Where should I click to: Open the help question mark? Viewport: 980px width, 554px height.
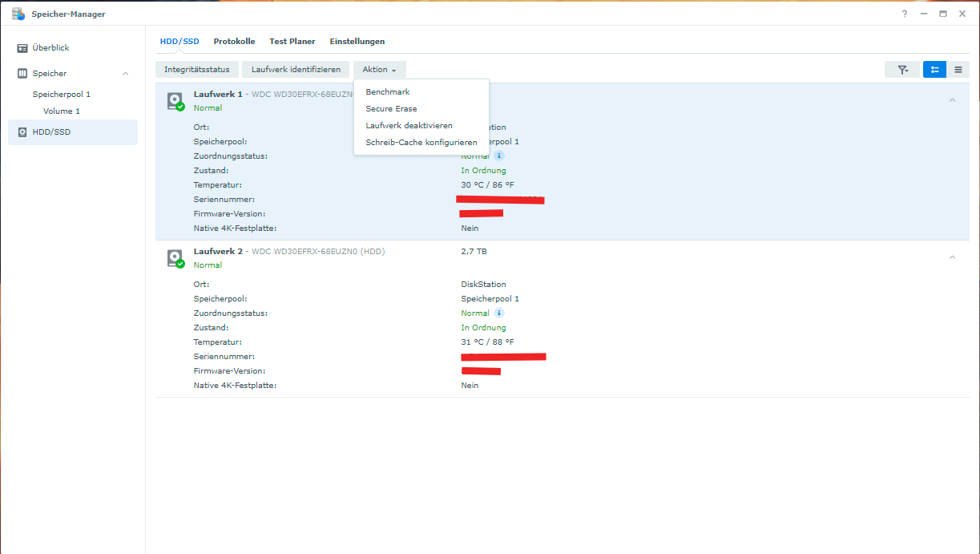(904, 14)
